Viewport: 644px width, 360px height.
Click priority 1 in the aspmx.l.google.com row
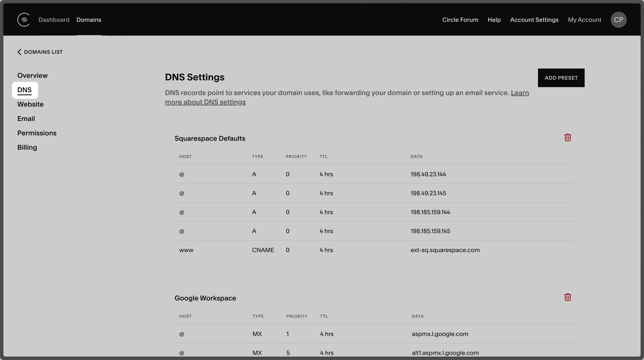[287, 334]
